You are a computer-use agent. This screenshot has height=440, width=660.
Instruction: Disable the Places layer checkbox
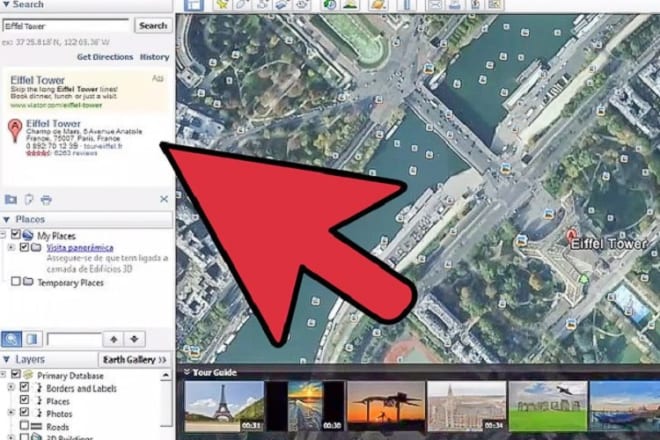24,399
